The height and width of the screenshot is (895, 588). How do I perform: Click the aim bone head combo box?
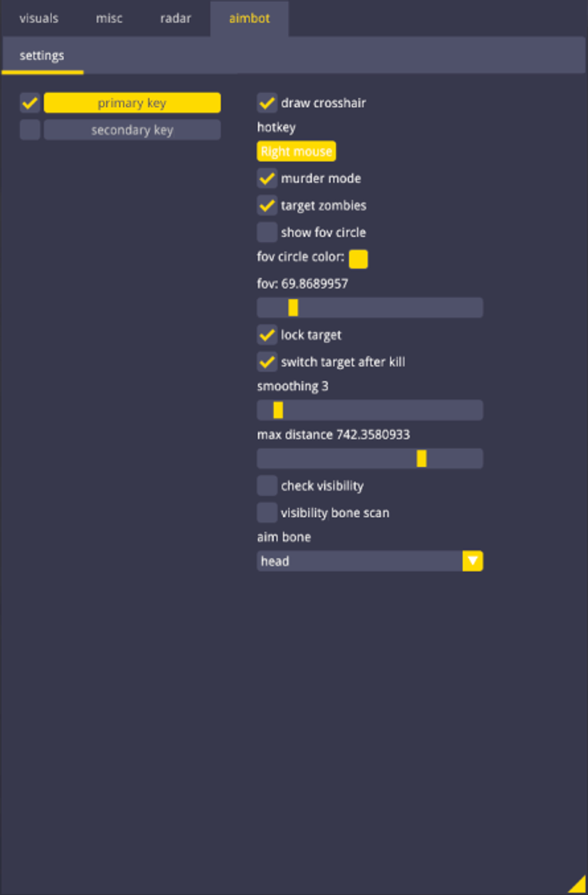click(x=359, y=561)
